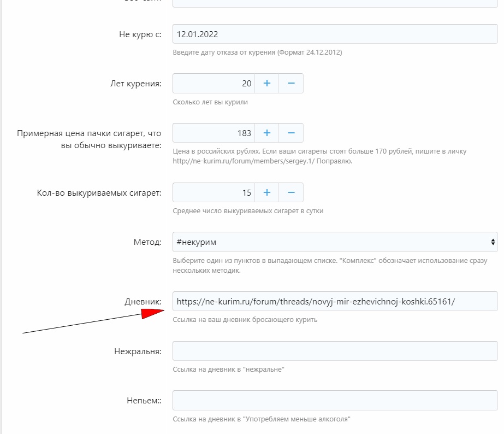Decrease the 'Лет курения' value with minus

291,83
